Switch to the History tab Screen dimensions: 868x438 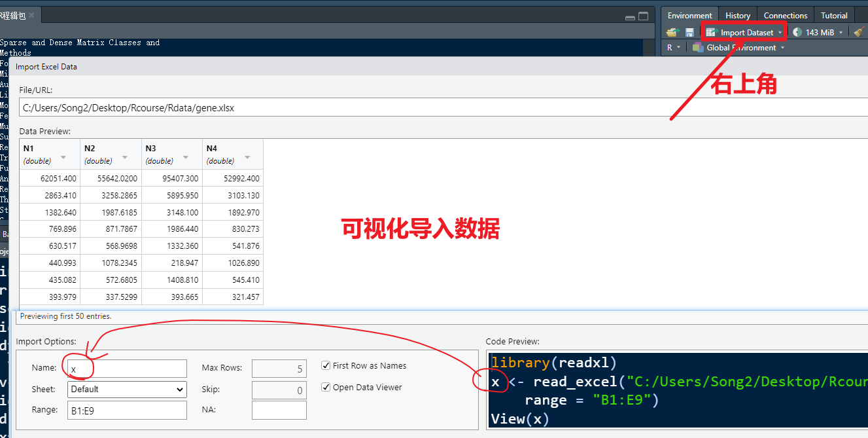click(738, 16)
